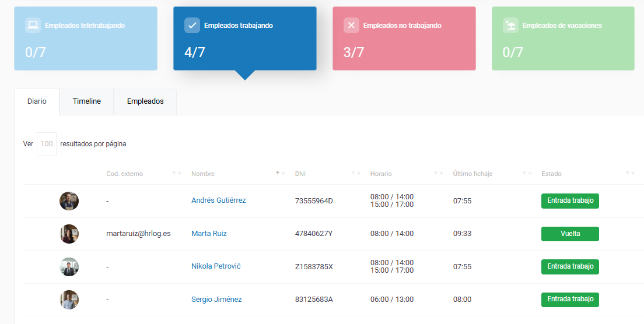This screenshot has width=644, height=324.
Task: Switch to the Timeline tab
Action: (x=86, y=101)
